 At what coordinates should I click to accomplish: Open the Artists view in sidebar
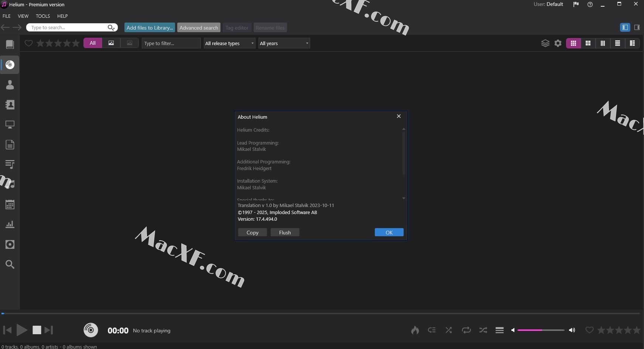coord(10,85)
